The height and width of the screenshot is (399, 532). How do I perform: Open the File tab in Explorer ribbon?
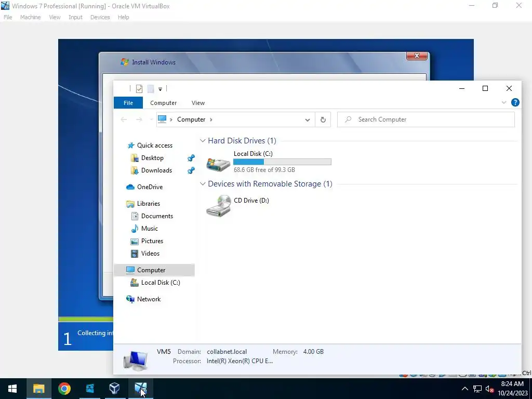coord(128,103)
